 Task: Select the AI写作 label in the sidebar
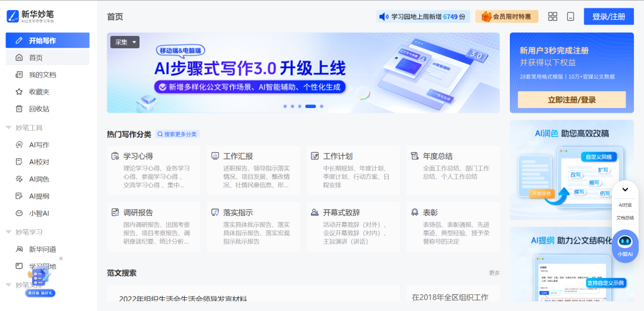tap(39, 145)
